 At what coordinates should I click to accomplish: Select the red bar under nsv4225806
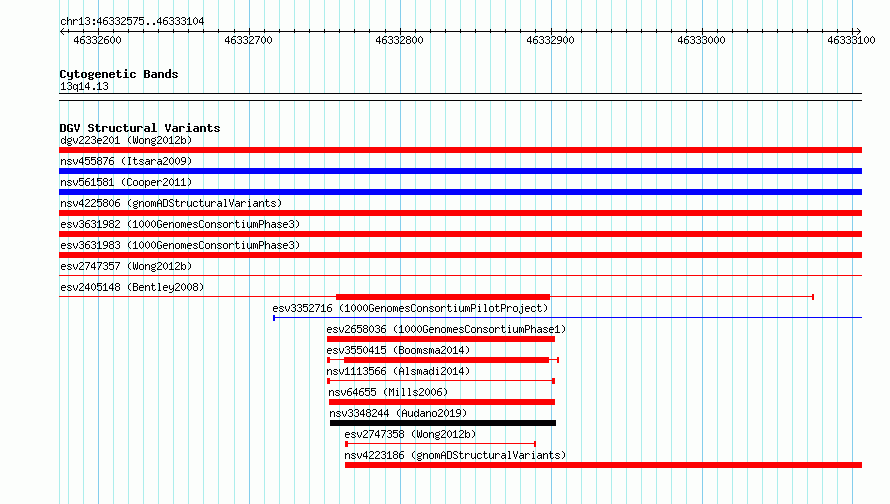coord(460,213)
